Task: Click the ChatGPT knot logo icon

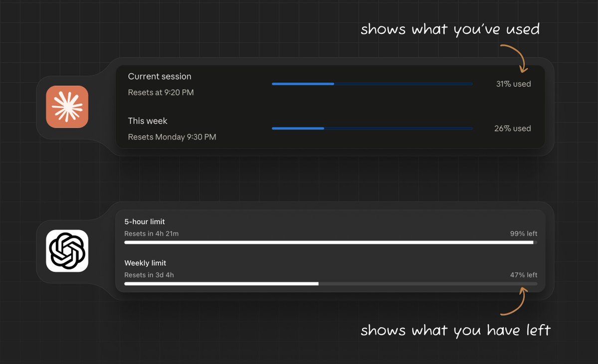Action: [67, 251]
